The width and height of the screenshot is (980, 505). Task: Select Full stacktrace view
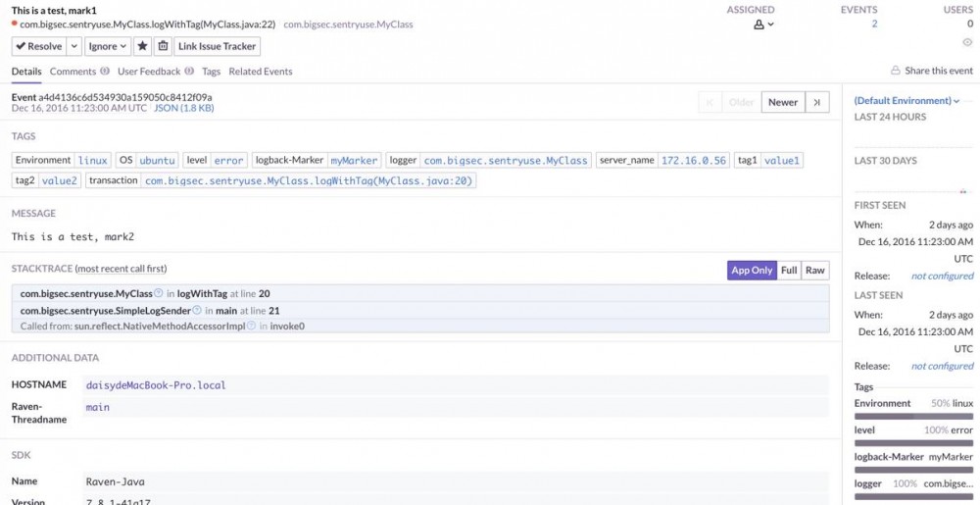pyautogui.click(x=789, y=270)
